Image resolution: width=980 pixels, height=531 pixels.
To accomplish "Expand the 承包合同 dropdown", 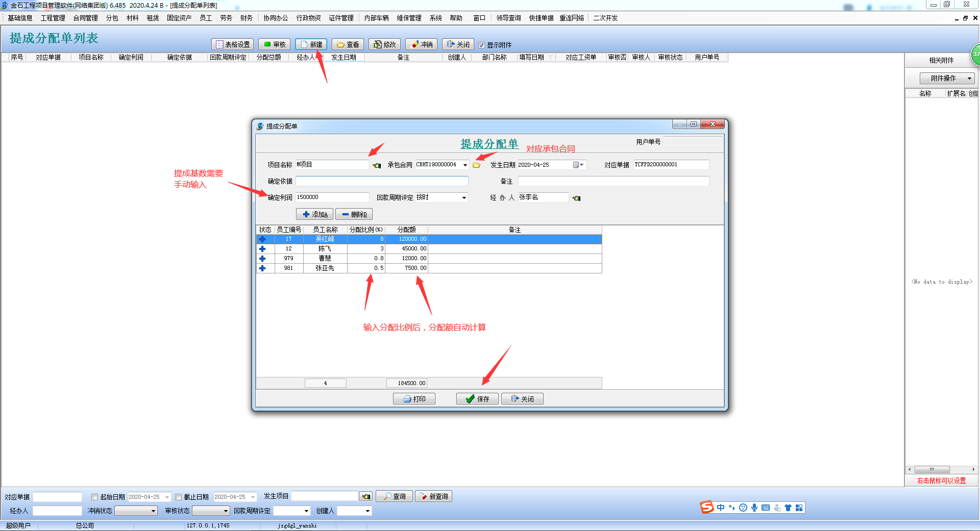I will [x=464, y=165].
